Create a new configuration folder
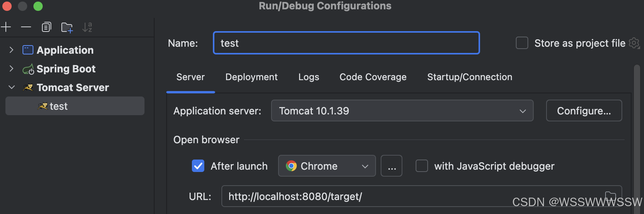The height and width of the screenshot is (214, 644). [x=67, y=28]
